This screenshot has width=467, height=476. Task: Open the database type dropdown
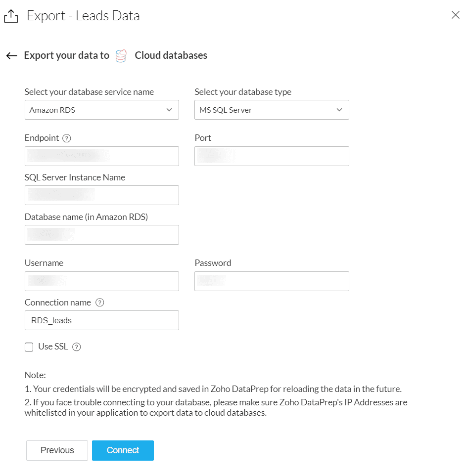coord(272,110)
